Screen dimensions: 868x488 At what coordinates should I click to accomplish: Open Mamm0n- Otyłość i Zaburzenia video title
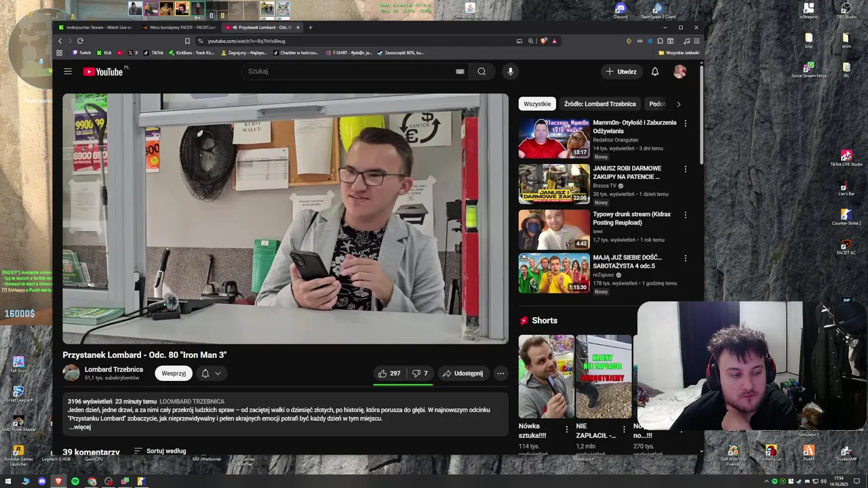tap(635, 127)
